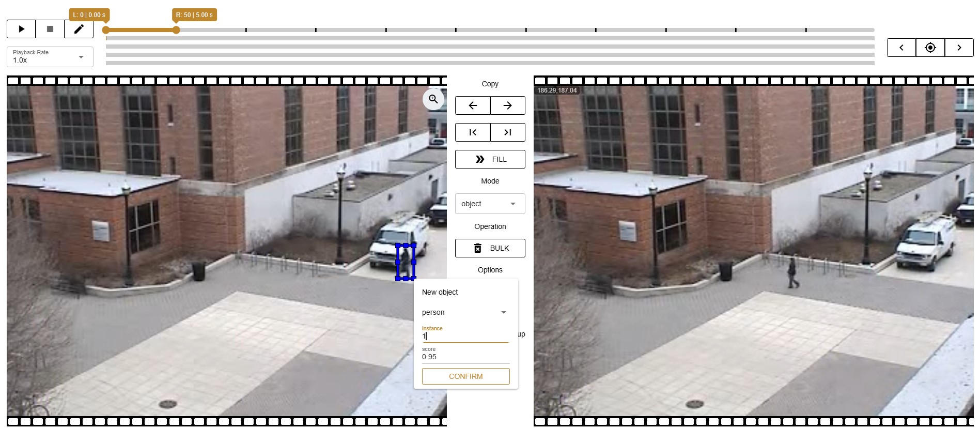Copy annotations to the right arrow

(x=507, y=105)
